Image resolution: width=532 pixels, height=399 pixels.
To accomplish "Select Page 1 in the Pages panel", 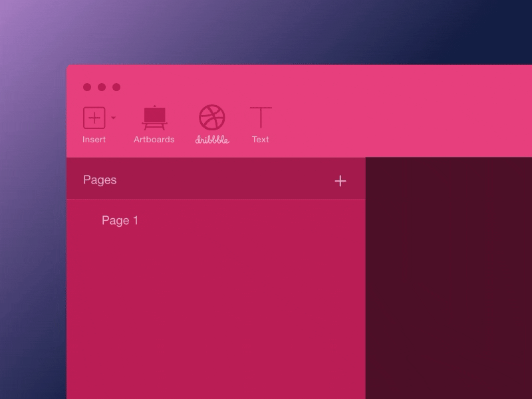I will 119,221.
